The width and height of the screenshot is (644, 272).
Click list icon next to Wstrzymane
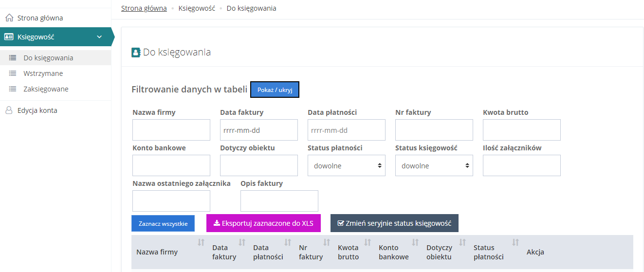pyautogui.click(x=13, y=73)
